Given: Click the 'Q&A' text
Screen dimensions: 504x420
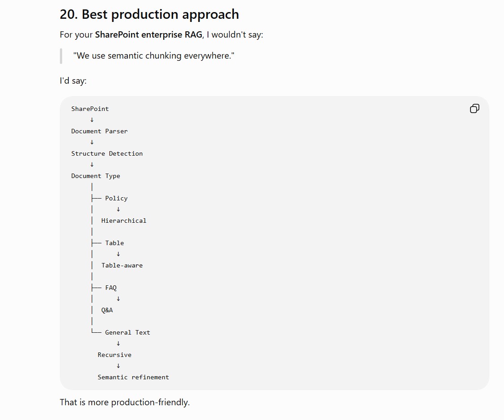Looking at the screenshot, I should coord(107,310).
